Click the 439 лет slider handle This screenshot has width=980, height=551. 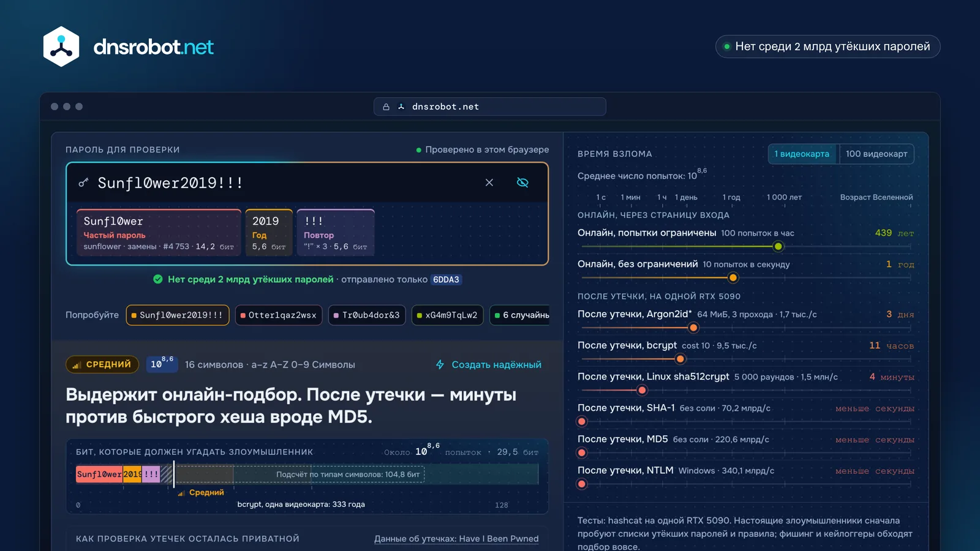pyautogui.click(x=778, y=247)
